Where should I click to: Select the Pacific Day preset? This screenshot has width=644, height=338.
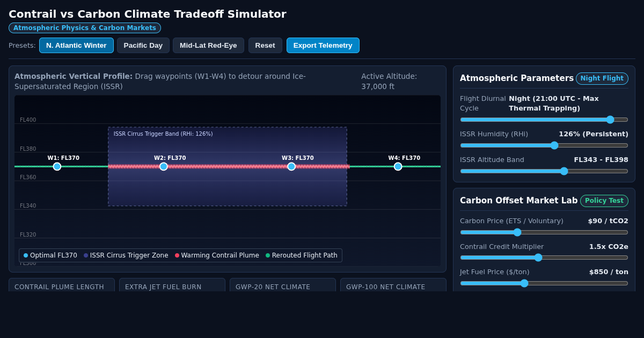143,45
